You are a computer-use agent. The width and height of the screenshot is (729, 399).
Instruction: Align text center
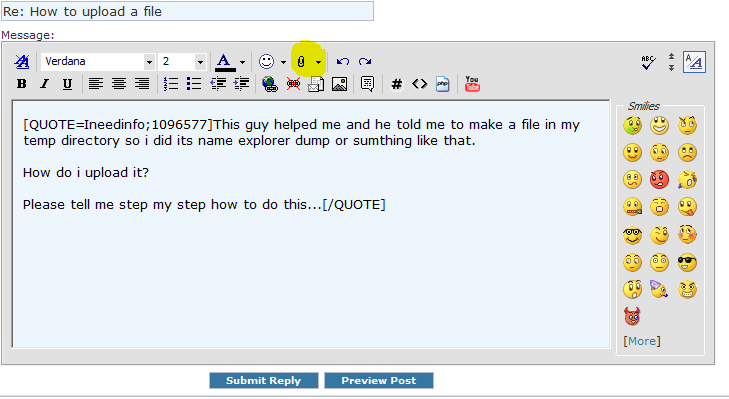click(x=119, y=84)
